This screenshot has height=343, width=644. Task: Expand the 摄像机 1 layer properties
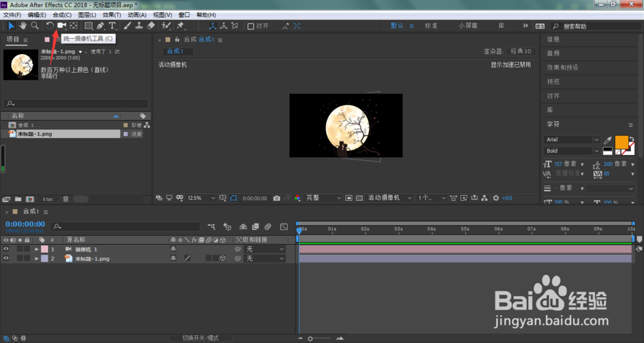pyautogui.click(x=37, y=249)
